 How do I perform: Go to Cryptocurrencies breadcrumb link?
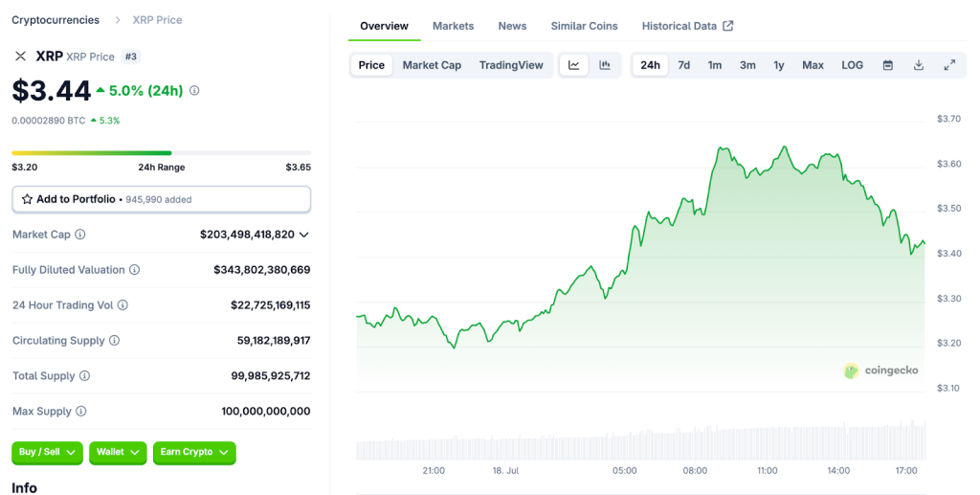56,20
